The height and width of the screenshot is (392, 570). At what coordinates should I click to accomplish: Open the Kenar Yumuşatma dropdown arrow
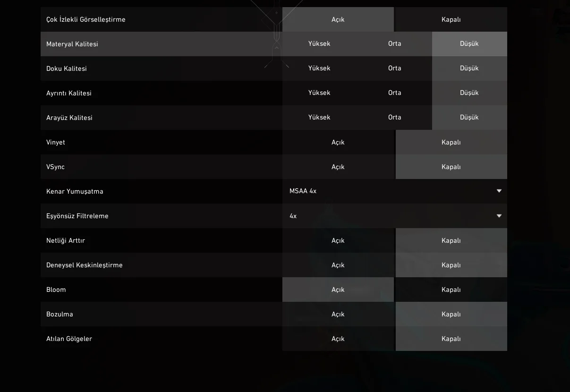tap(499, 191)
